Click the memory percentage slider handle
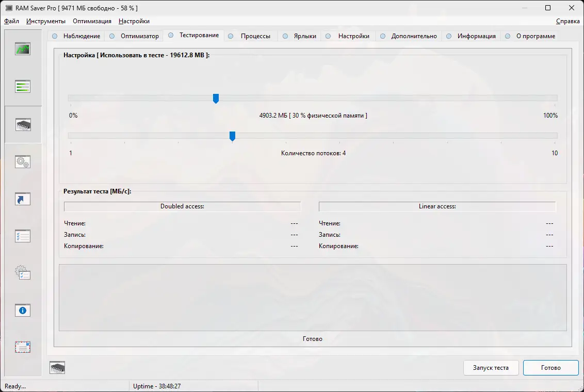This screenshot has height=392, width=584. (216, 99)
